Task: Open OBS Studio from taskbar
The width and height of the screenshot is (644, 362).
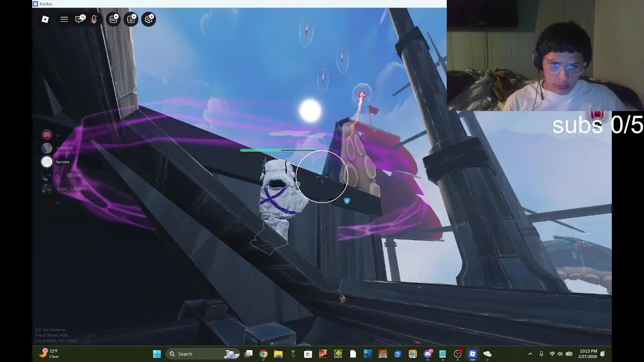Action: tap(457, 354)
